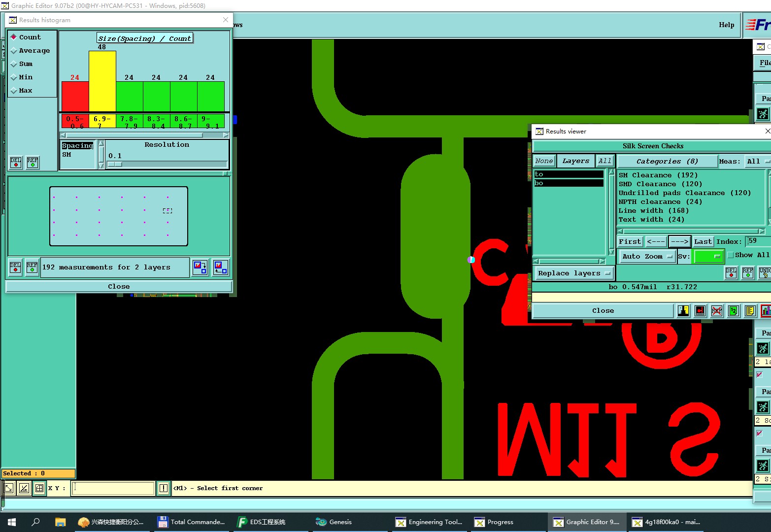This screenshot has height=532, width=771.
Task: Toggle checked box below '2 la' row
Action: (x=759, y=375)
